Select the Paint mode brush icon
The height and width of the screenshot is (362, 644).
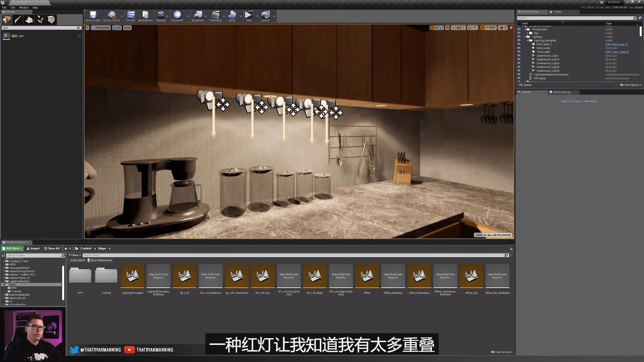18,20
